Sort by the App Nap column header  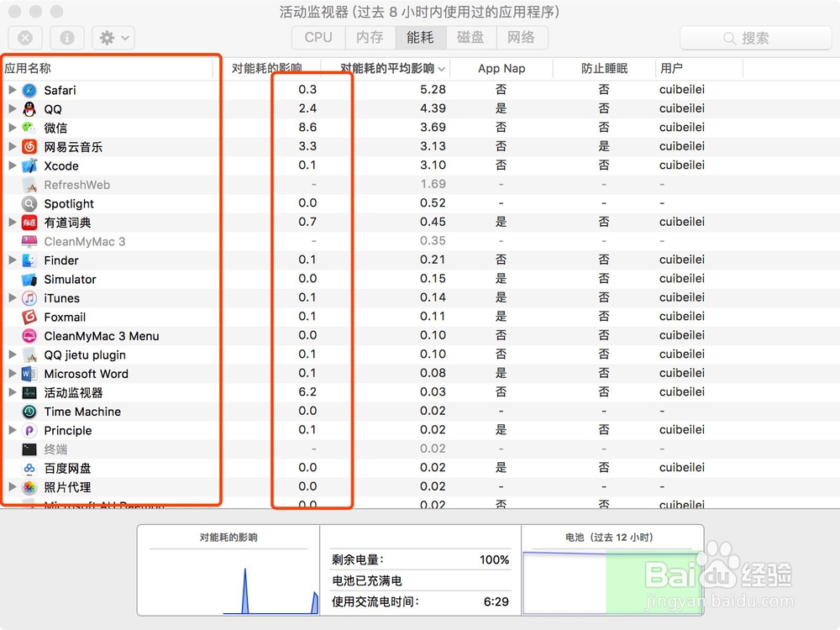[x=501, y=69]
